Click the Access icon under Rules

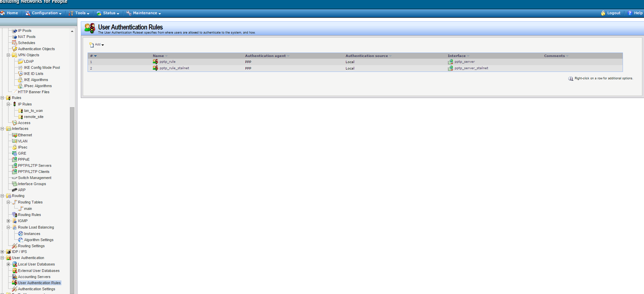coord(15,123)
